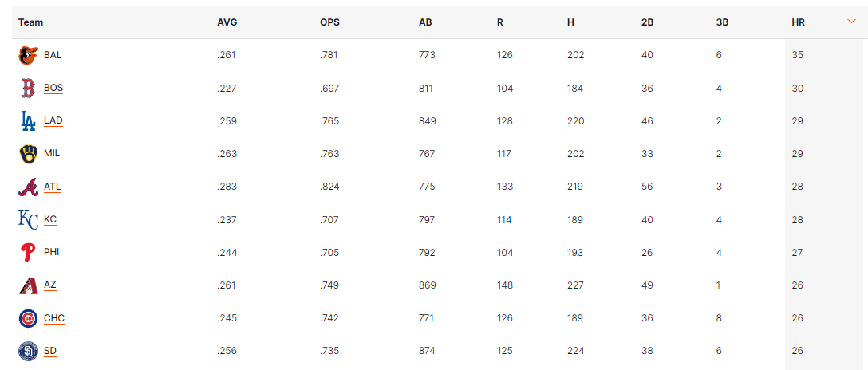
Task: Sort by the 3B triples header
Action: pyautogui.click(x=722, y=22)
